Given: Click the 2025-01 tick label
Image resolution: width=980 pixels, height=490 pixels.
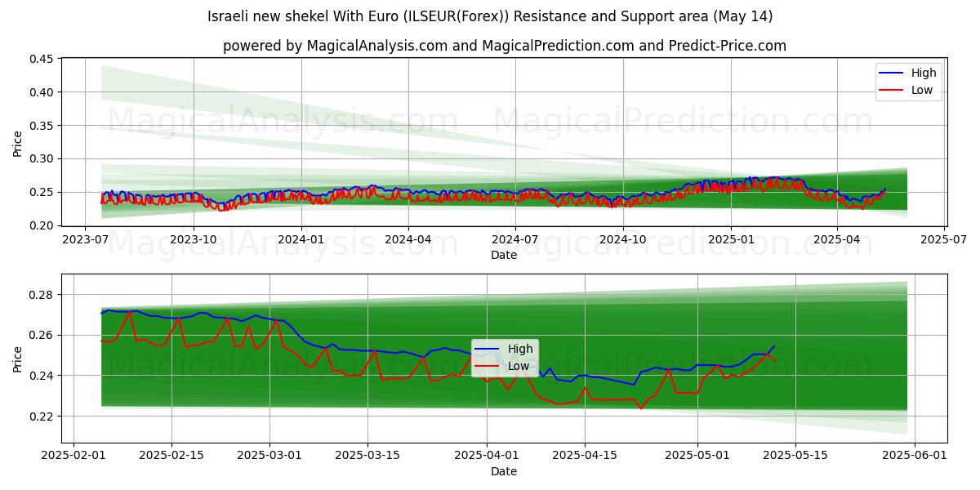Looking at the screenshot, I should coord(730,238).
